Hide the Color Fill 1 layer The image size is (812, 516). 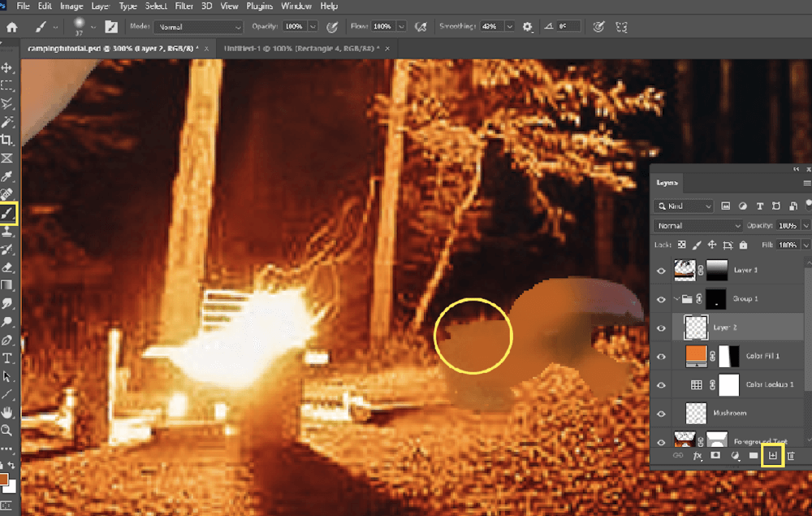click(661, 357)
